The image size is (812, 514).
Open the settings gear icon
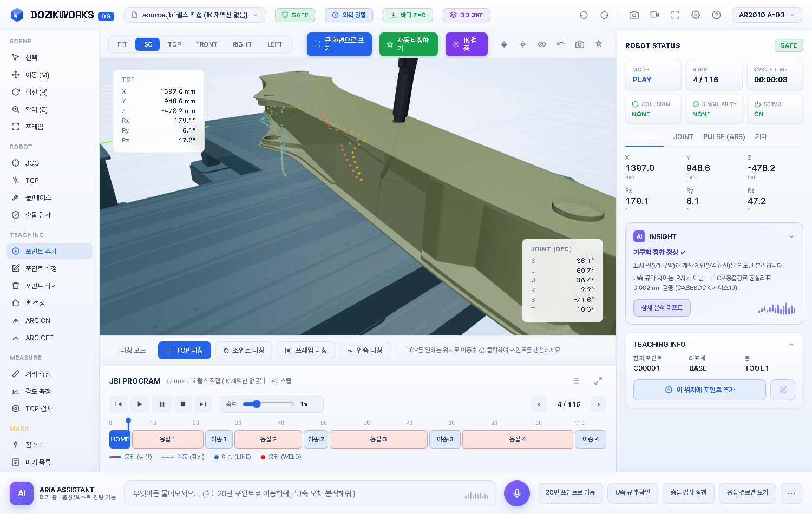tap(696, 15)
